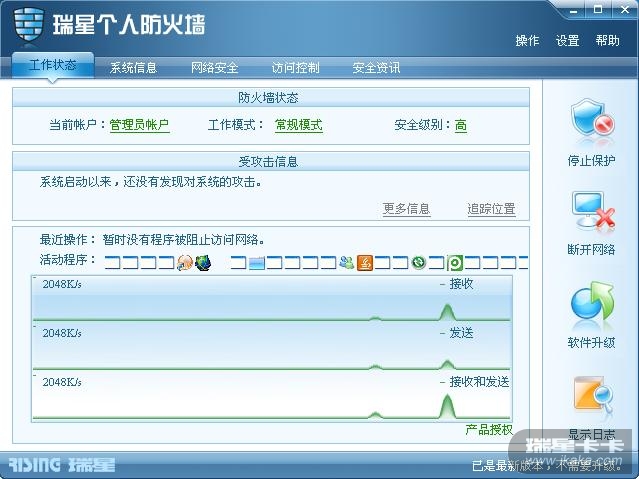639x479 pixels.
Task: Click the 已是最新版本 status bar text
Action: point(546,466)
